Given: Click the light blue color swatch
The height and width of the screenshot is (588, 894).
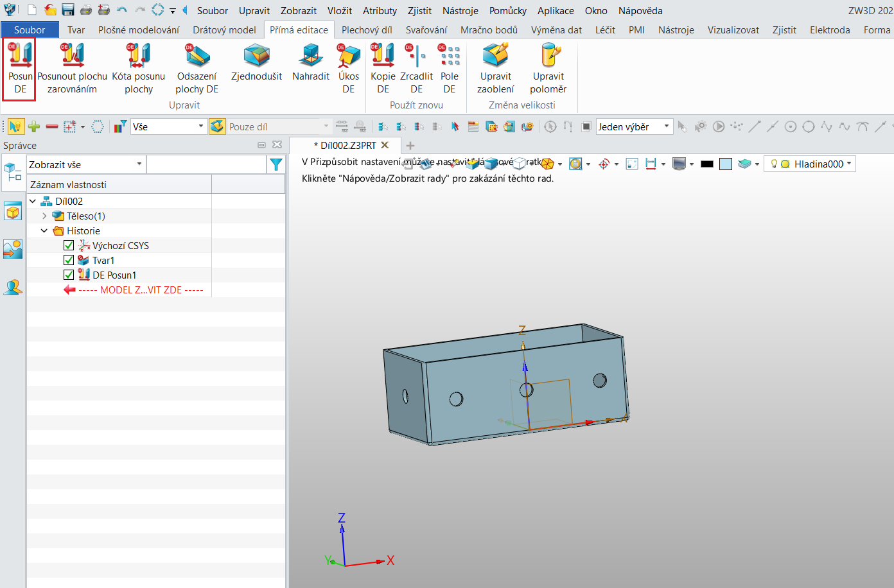Looking at the screenshot, I should click(726, 164).
